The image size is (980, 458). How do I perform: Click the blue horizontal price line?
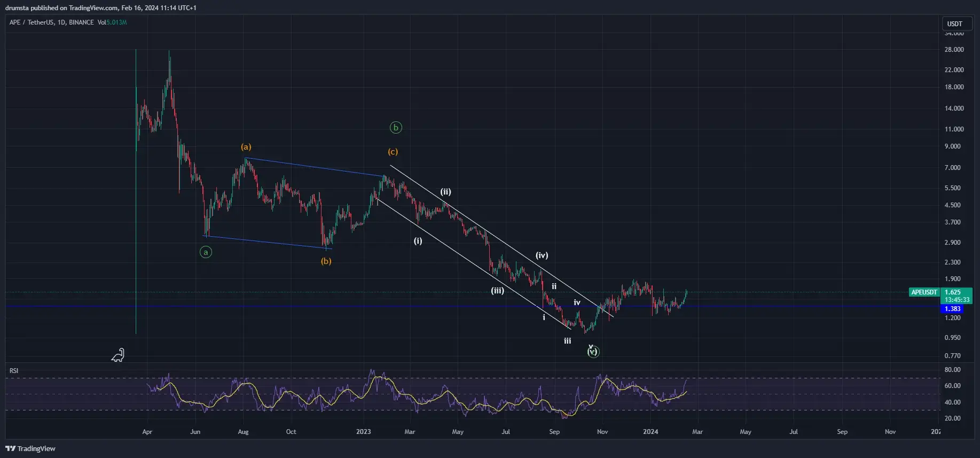tap(320, 306)
